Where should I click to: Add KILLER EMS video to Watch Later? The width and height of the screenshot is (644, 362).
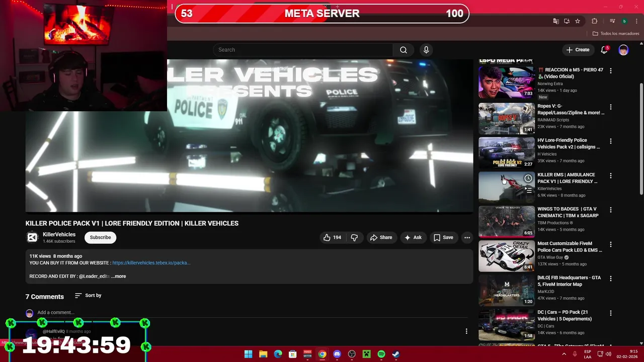point(528,178)
